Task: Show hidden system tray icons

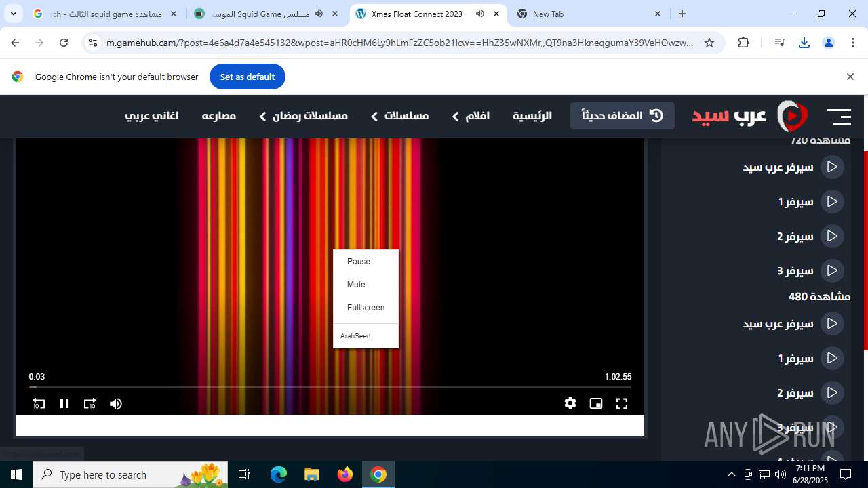Action: pos(731,474)
